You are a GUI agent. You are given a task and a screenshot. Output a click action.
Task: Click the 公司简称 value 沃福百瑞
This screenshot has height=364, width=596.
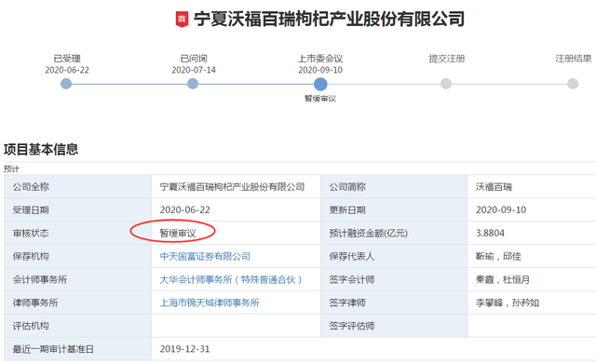[494, 187]
